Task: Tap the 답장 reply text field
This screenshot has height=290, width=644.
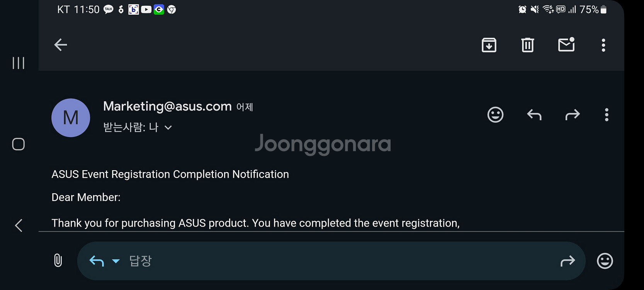Action: [x=340, y=261]
